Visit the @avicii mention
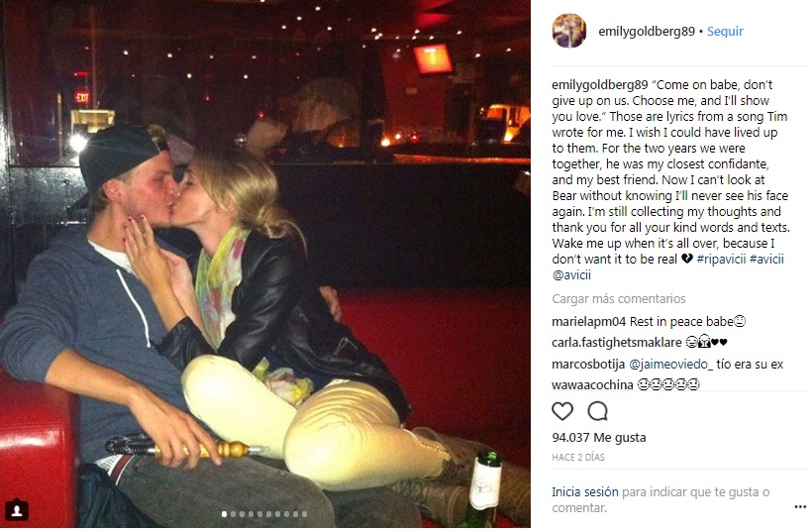This screenshot has height=531, width=812. [x=571, y=275]
